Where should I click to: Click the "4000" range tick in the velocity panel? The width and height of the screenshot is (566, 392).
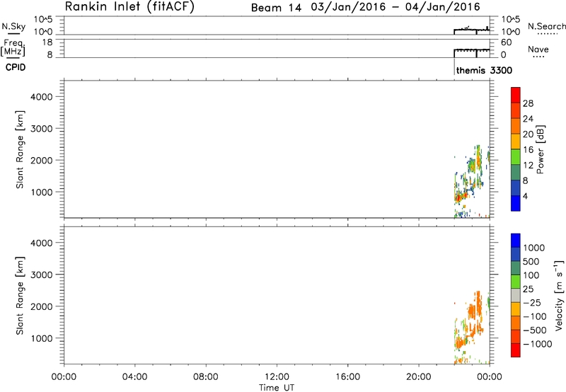pos(42,243)
